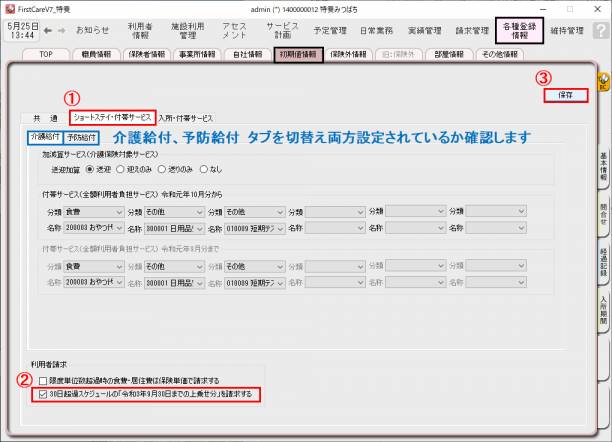The image size is (612, 442).
Task: Open the 請求管理 menu
Action: tap(474, 30)
